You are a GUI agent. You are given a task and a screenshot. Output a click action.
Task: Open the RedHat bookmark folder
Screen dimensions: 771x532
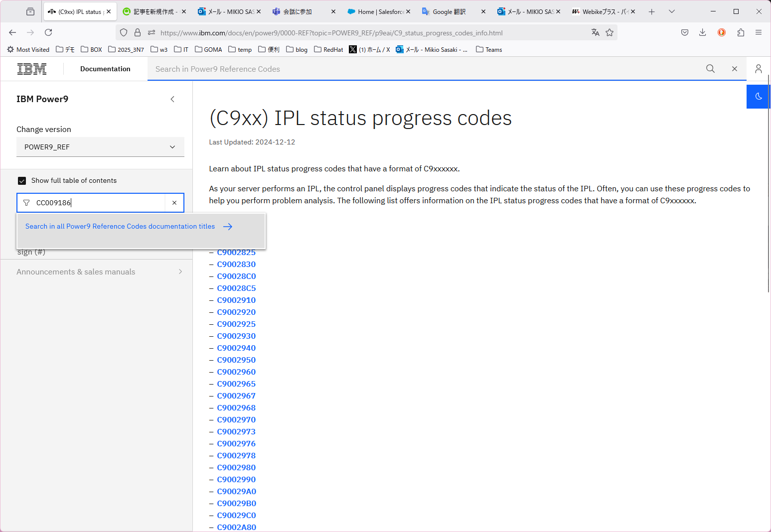click(328, 49)
